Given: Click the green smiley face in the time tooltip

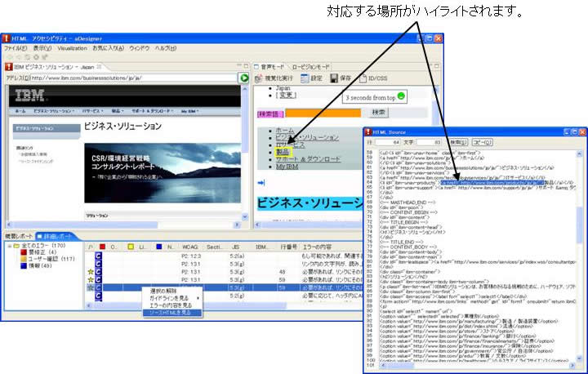Looking at the screenshot, I should pos(401,96).
